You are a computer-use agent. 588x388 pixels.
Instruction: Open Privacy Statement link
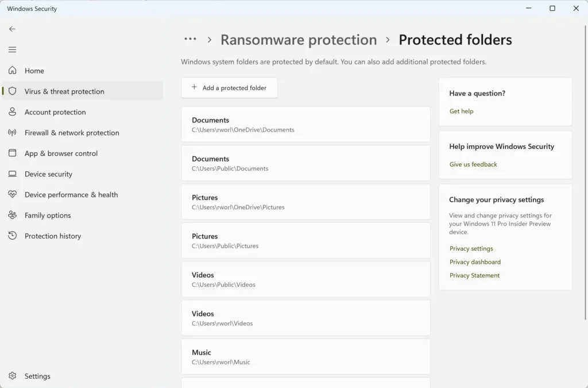click(x=474, y=275)
